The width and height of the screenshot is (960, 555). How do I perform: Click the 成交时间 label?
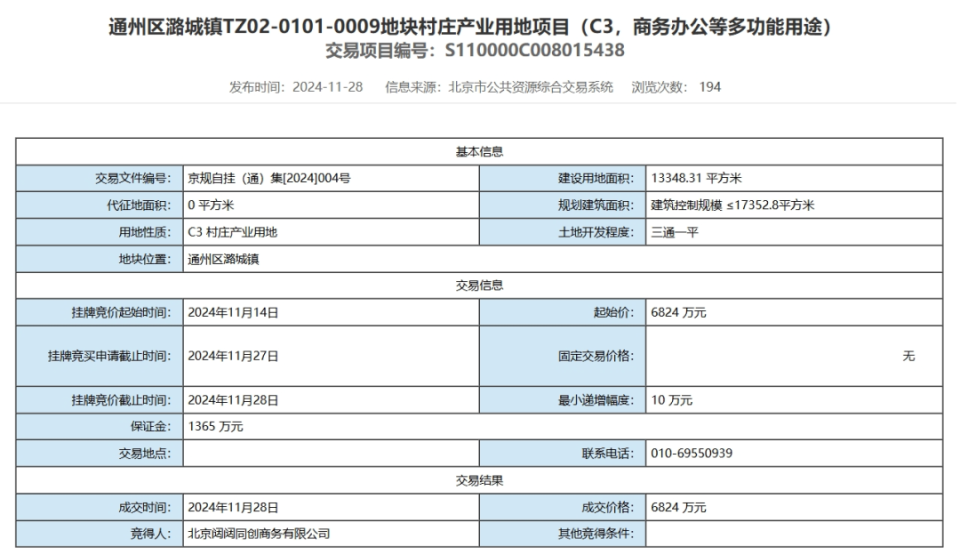pyautogui.click(x=144, y=507)
